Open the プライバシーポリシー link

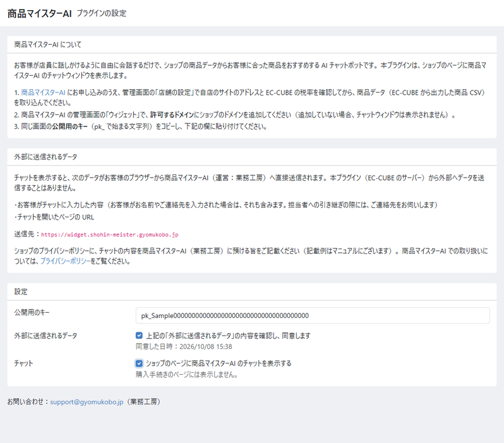(65, 261)
